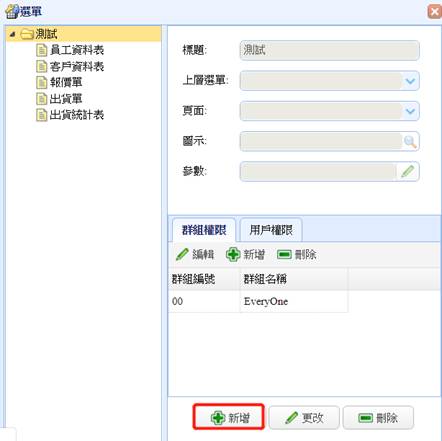Open the 上層選單 dropdown arrow
This screenshot has height=441, width=442.
coord(410,81)
